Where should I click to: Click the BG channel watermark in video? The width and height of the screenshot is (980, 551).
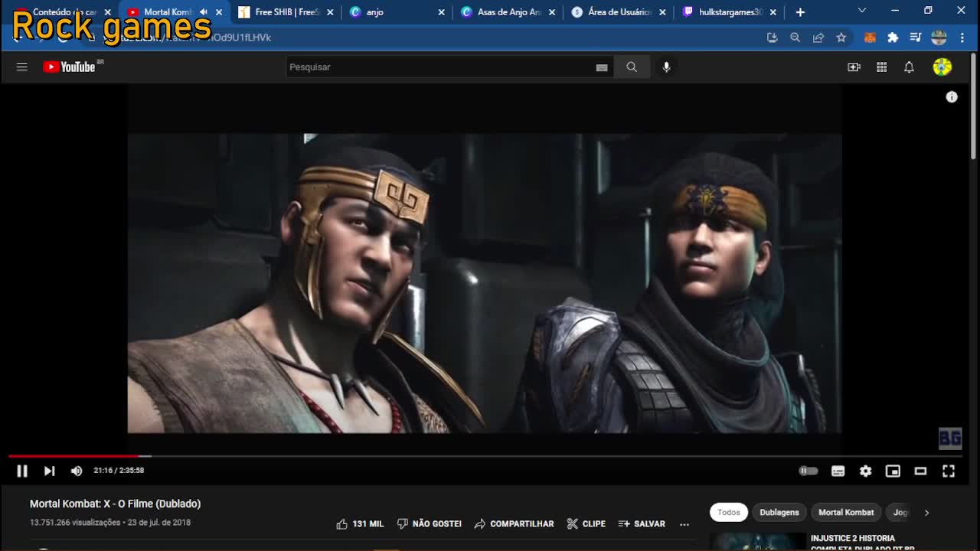coord(949,438)
